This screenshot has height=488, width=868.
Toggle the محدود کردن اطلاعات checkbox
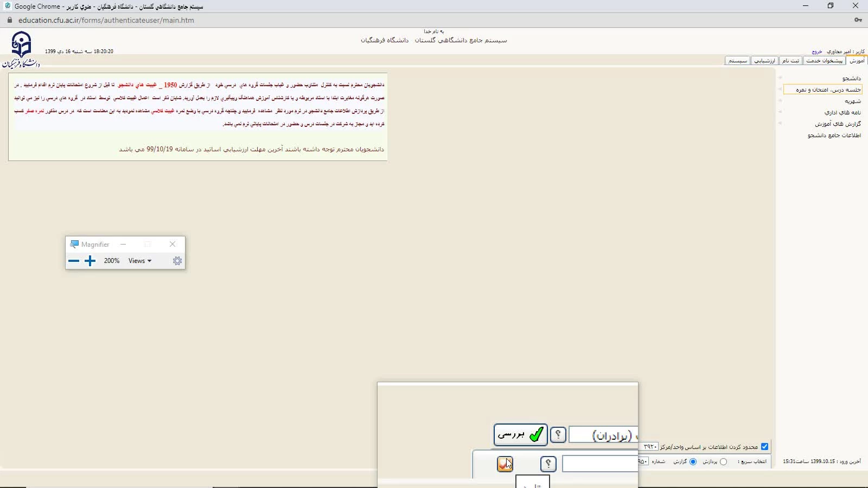point(764,447)
